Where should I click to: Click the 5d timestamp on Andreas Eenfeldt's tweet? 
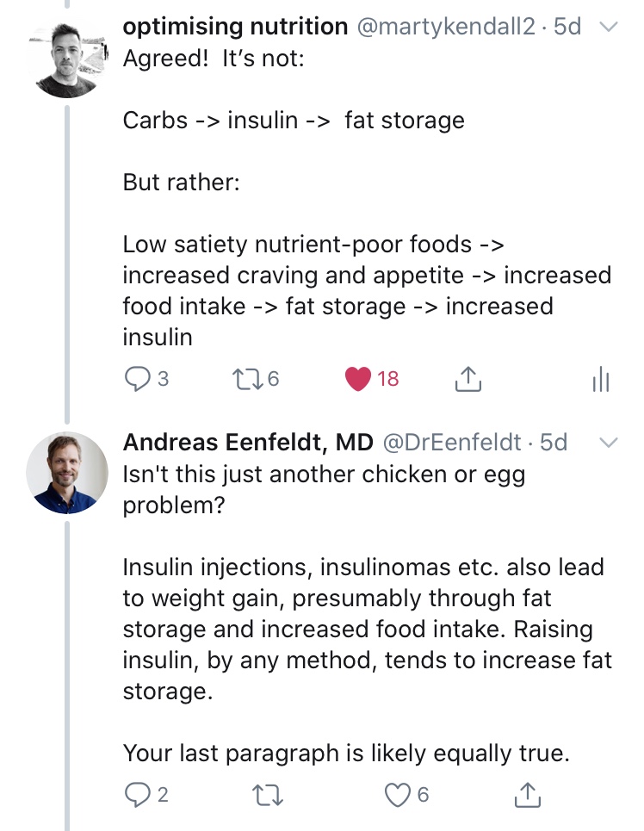pos(554,442)
